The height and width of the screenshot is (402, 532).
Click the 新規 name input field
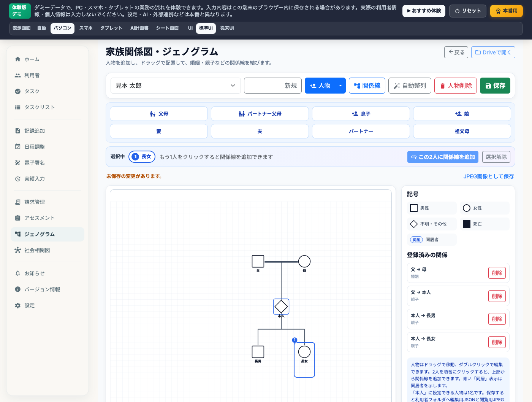coord(273,86)
